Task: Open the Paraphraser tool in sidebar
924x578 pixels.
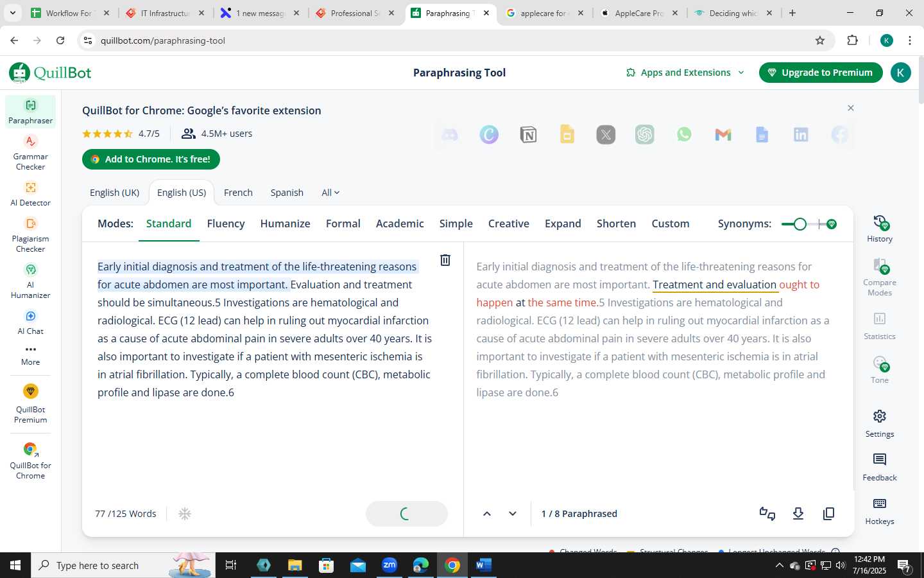Action: (30, 112)
